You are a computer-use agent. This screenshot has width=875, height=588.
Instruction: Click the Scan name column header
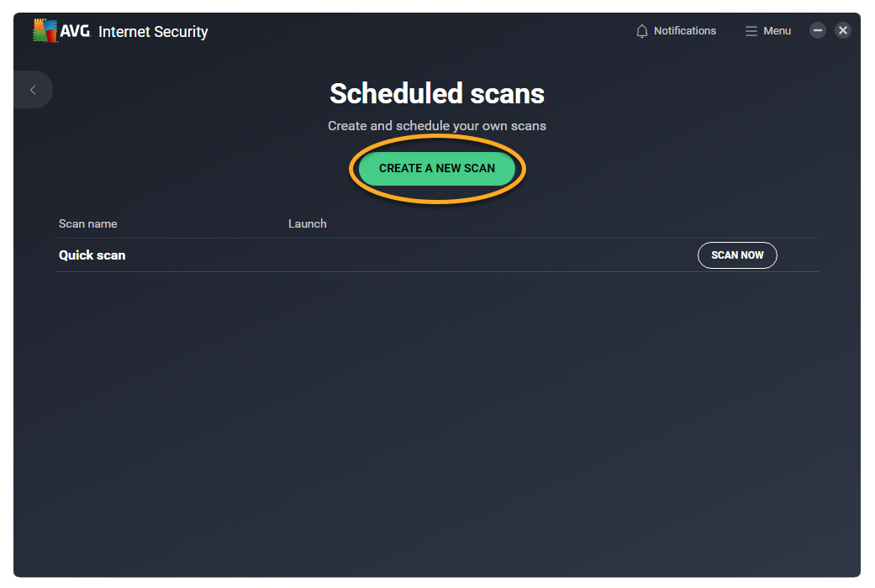click(x=88, y=224)
